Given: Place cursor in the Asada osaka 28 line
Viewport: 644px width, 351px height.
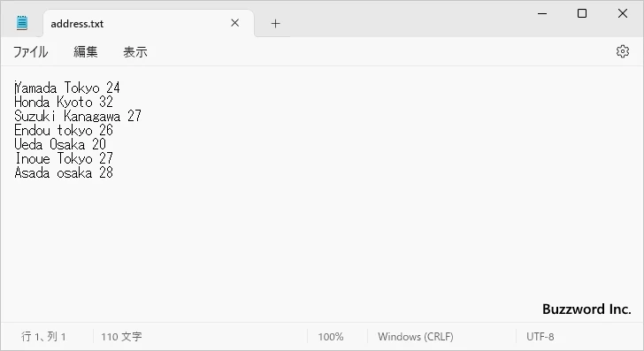Looking at the screenshot, I should tap(64, 172).
